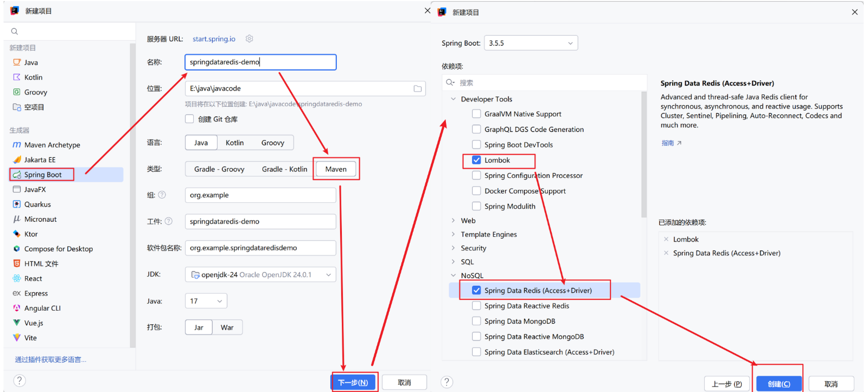Select Gradle - Kotlin build type
The image size is (868, 392).
(x=284, y=169)
